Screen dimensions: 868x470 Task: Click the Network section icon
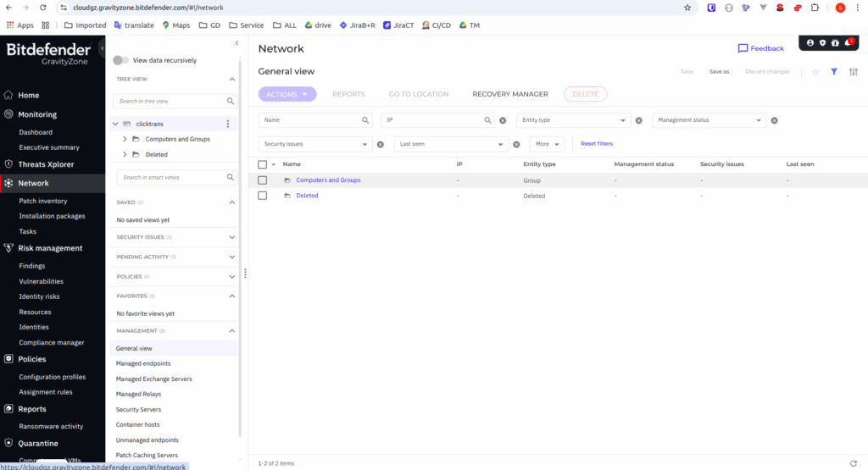[x=8, y=183]
